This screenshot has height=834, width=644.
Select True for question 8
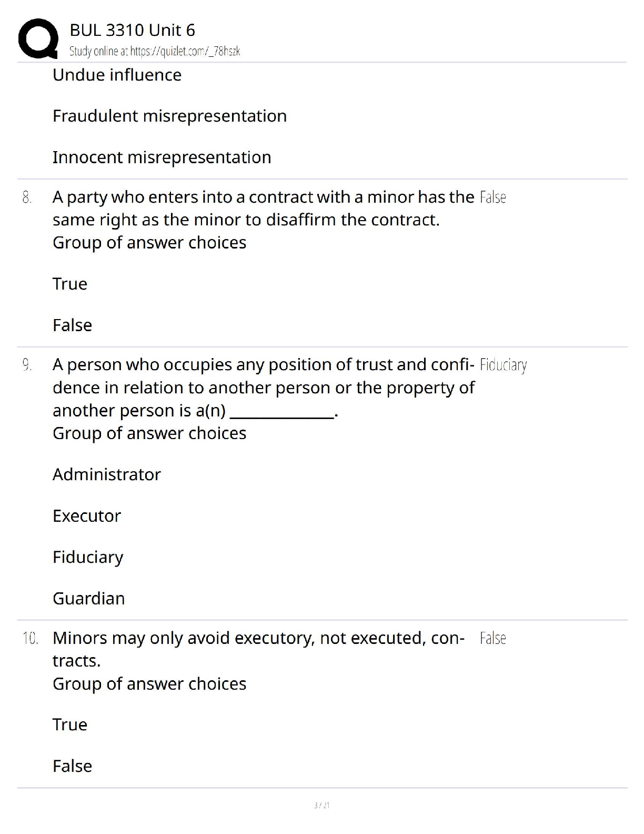coord(70,284)
